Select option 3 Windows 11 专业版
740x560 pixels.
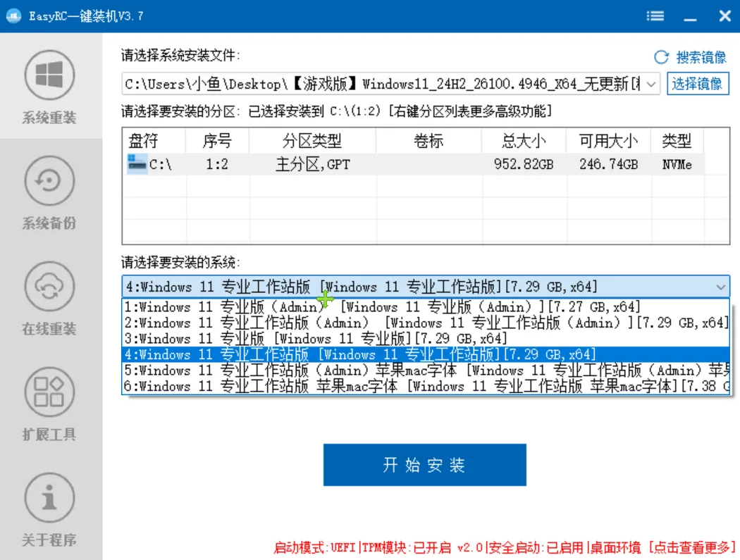[426, 339]
